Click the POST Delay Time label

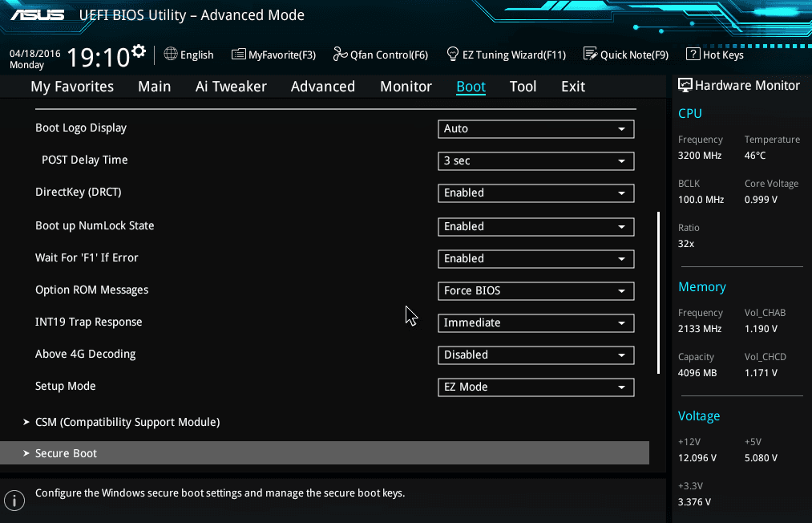[84, 160]
